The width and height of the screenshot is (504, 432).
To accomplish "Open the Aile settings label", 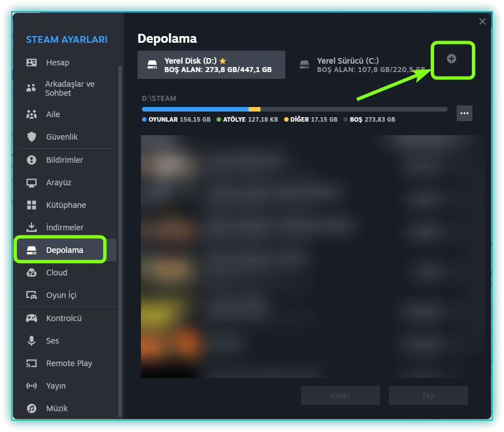I will point(53,114).
